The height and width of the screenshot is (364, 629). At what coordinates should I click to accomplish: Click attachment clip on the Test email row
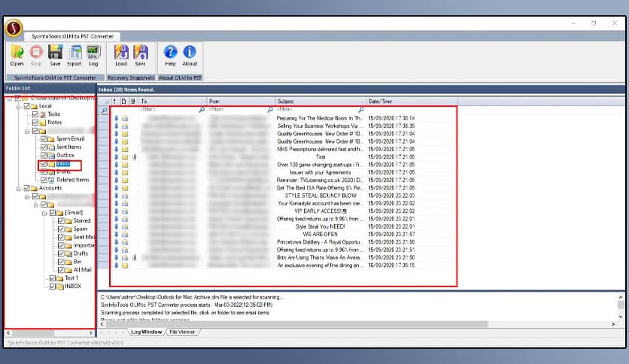(x=135, y=157)
